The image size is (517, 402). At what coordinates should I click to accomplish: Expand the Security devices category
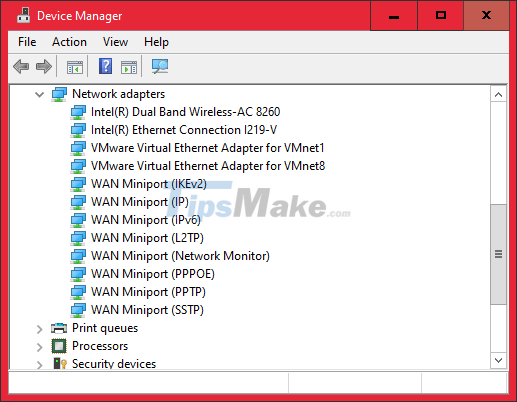[39, 365]
